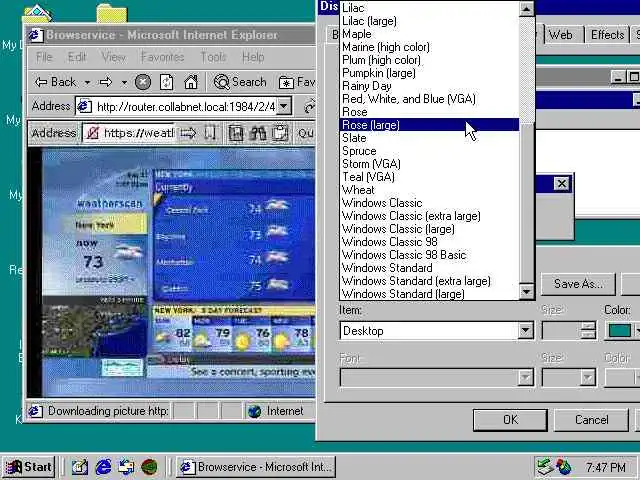This screenshot has width=640, height=480.
Task: Switch to the Effects tab in Display Properties
Action: [607, 35]
